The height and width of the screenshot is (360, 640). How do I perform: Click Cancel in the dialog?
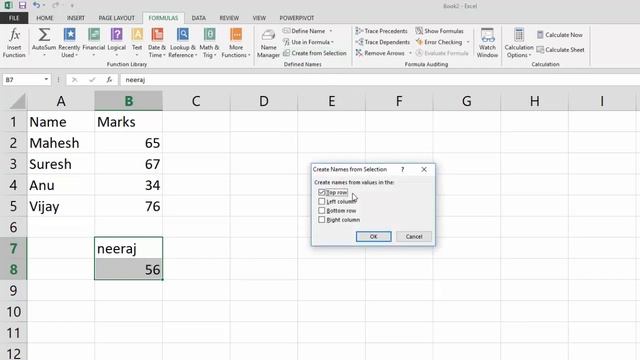414,237
